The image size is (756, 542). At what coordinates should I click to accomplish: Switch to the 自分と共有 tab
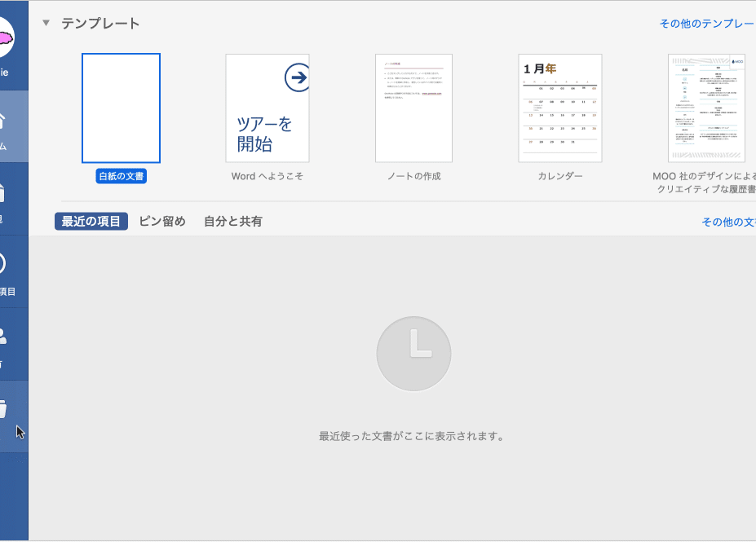[x=233, y=222]
